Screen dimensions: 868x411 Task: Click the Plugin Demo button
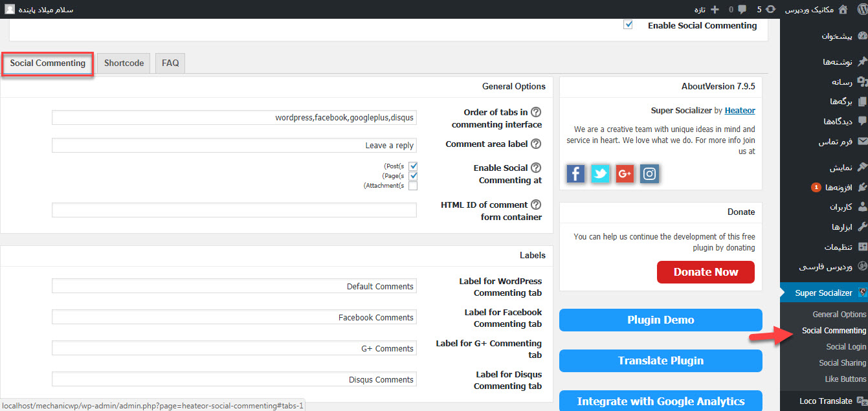click(660, 320)
